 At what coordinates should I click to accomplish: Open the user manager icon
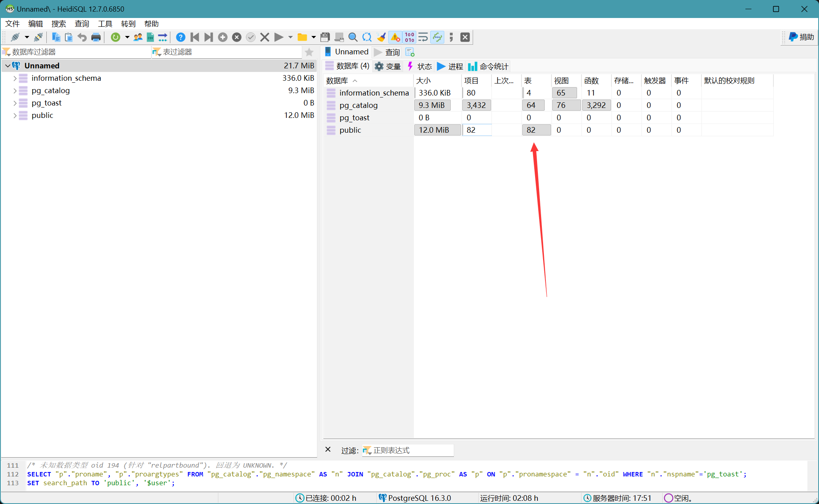click(x=138, y=37)
